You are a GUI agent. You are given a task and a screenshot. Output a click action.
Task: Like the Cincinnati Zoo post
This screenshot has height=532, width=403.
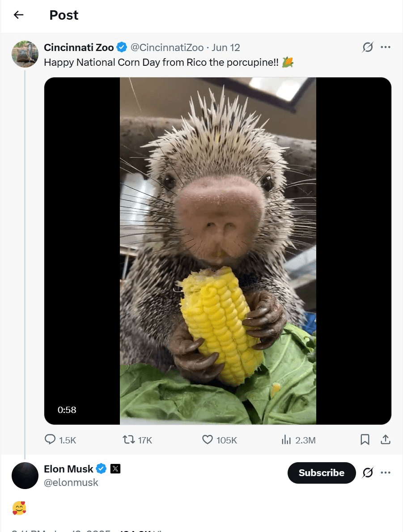click(220, 440)
